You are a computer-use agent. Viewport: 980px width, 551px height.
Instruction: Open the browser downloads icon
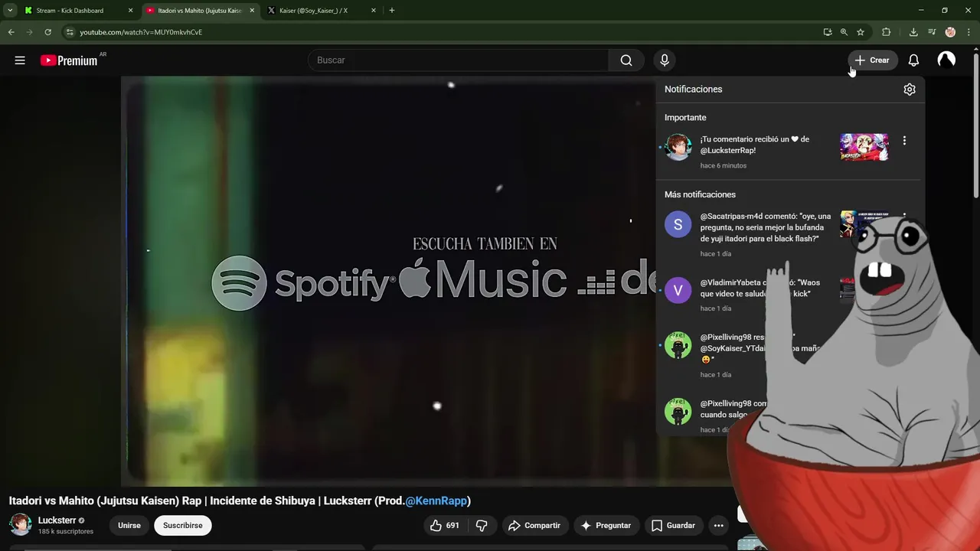(913, 32)
